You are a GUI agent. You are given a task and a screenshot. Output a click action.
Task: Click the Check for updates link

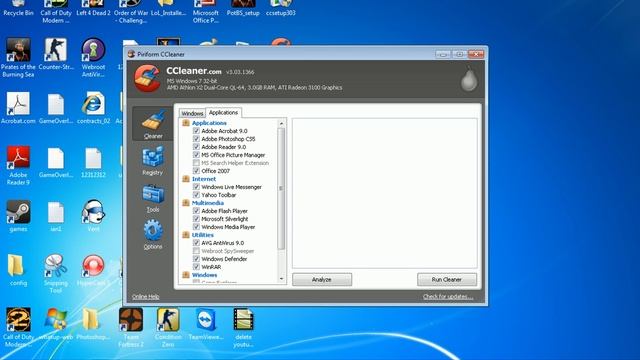click(x=448, y=297)
